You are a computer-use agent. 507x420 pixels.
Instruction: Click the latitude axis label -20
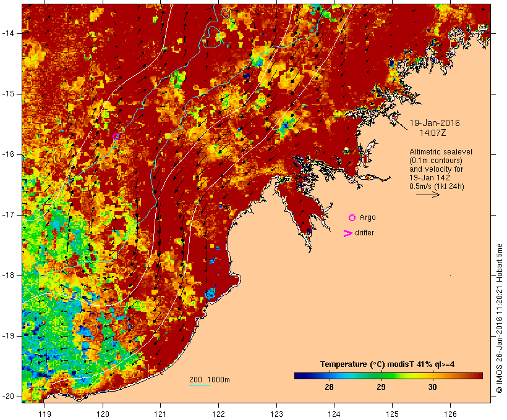[x=8, y=397]
